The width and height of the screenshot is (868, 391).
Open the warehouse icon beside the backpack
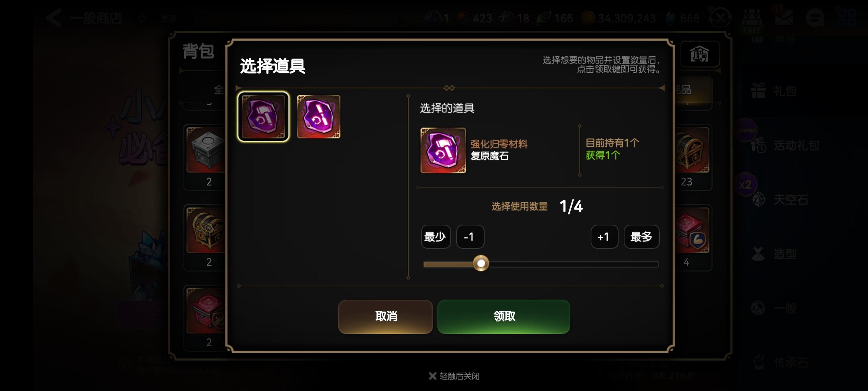[700, 54]
